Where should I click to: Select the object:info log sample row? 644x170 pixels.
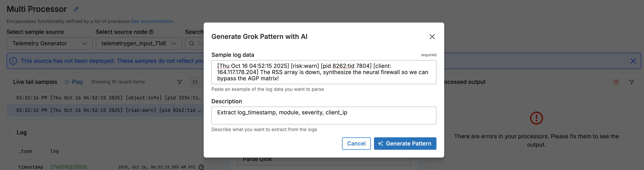(108, 98)
